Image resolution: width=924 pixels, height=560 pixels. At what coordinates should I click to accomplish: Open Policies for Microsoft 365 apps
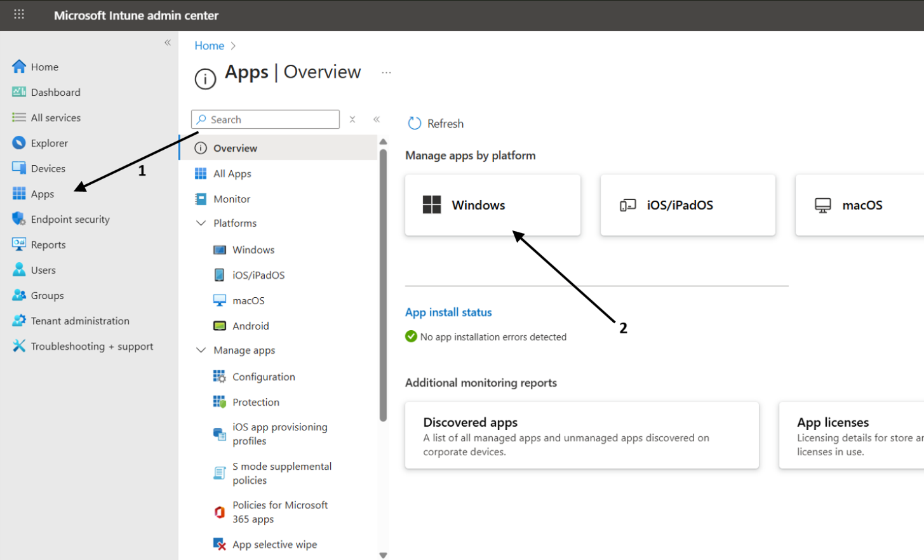coord(279,512)
